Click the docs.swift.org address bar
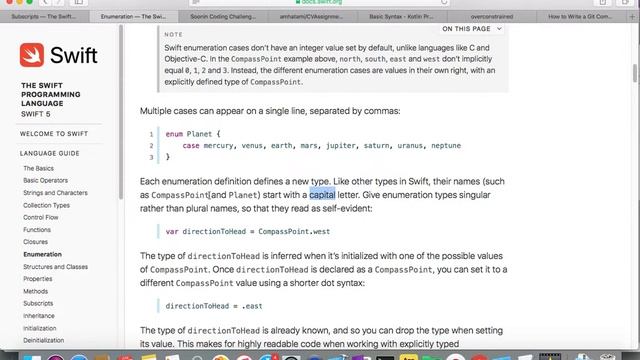The image size is (640, 360). click(319, 2)
